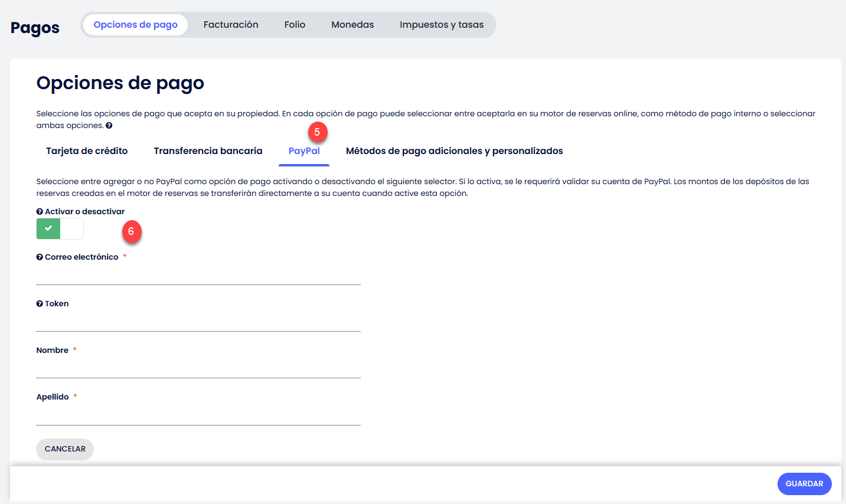Click help icon next to 'Correo electrónico'
The image size is (846, 504).
point(40,257)
